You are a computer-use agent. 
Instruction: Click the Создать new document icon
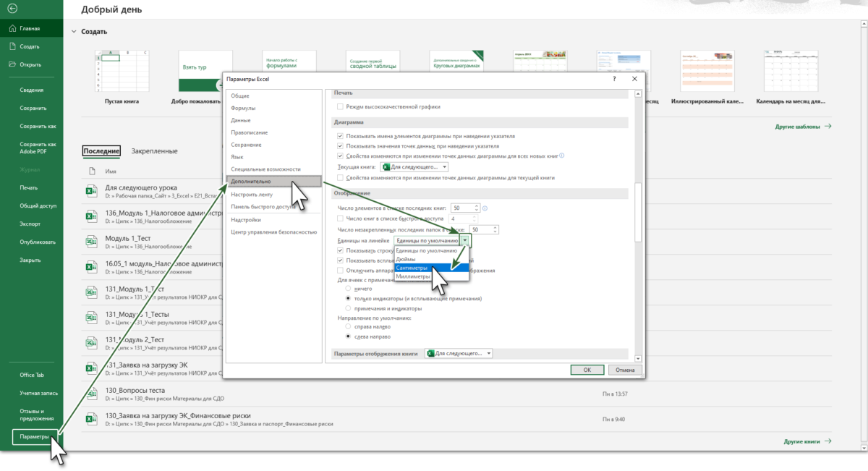click(x=12, y=46)
